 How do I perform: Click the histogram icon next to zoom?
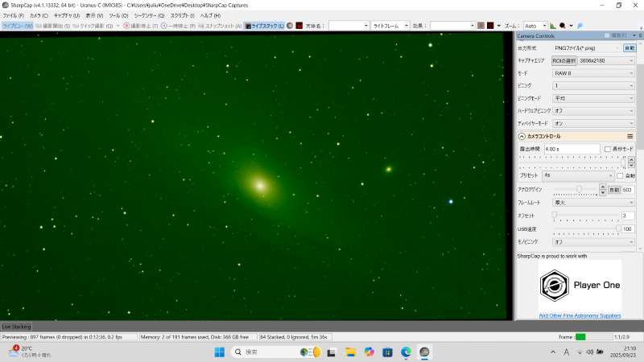click(x=555, y=26)
